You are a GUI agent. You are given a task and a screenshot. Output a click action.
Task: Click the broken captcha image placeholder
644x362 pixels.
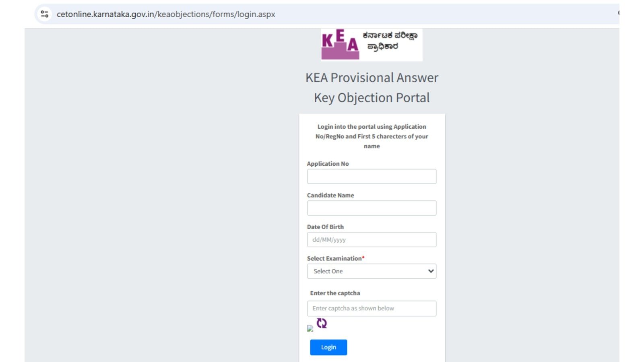pos(310,328)
